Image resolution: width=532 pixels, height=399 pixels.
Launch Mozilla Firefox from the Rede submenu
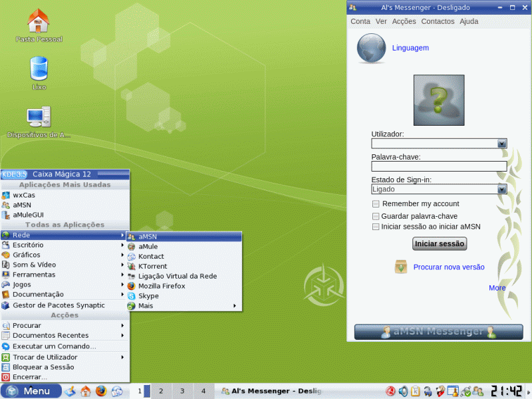184,286
